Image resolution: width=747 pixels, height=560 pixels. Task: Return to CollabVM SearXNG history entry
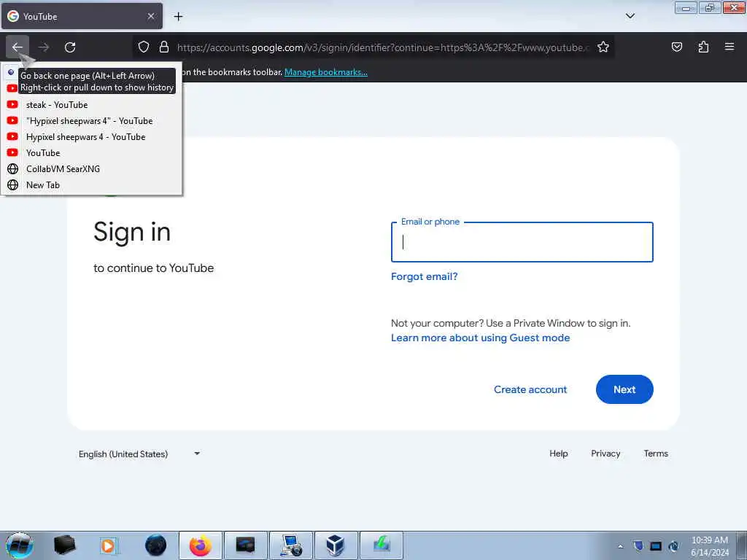tap(91, 169)
